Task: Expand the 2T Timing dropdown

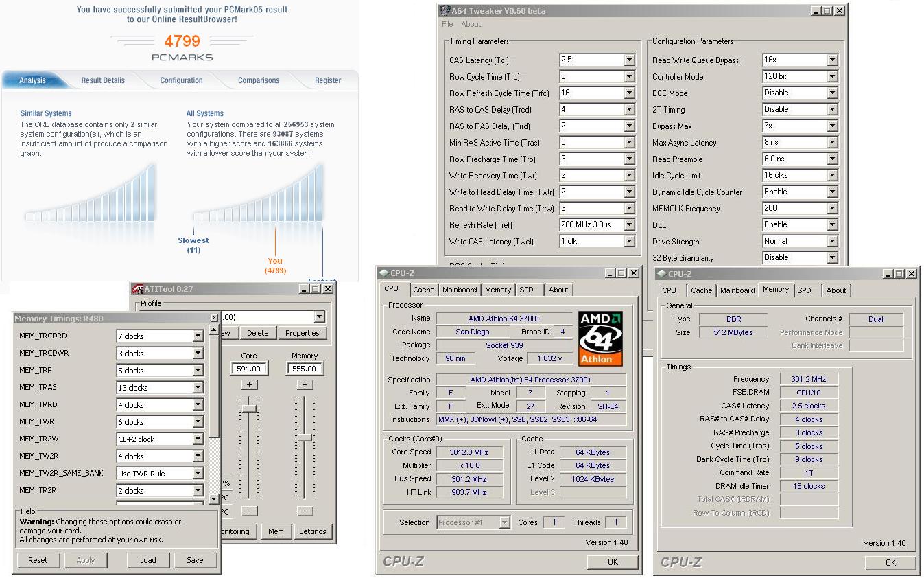Action: (x=832, y=109)
